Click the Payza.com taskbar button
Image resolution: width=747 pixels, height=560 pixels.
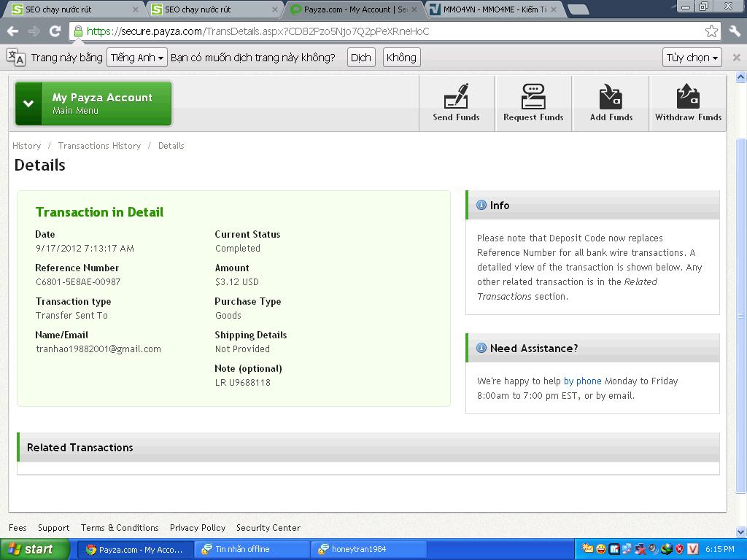point(135,549)
